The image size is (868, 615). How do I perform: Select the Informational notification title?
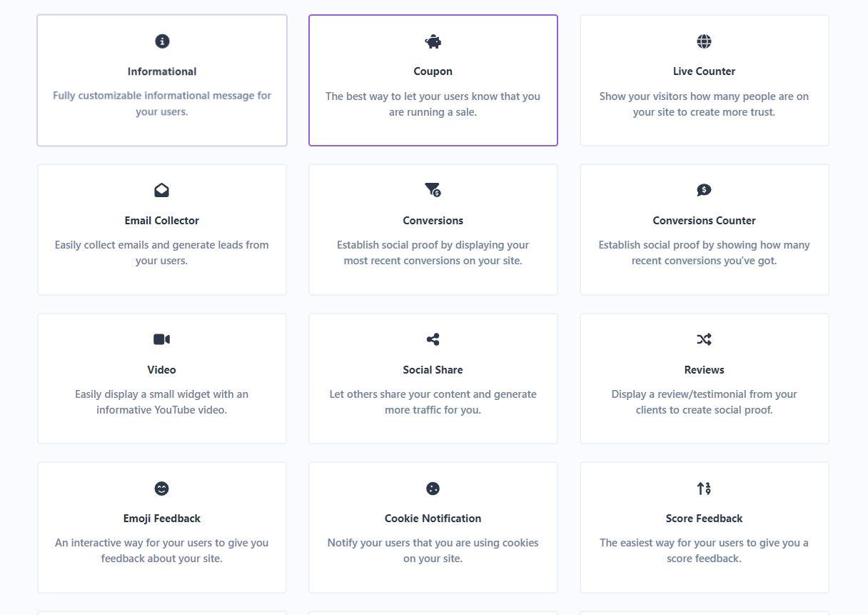tap(162, 71)
